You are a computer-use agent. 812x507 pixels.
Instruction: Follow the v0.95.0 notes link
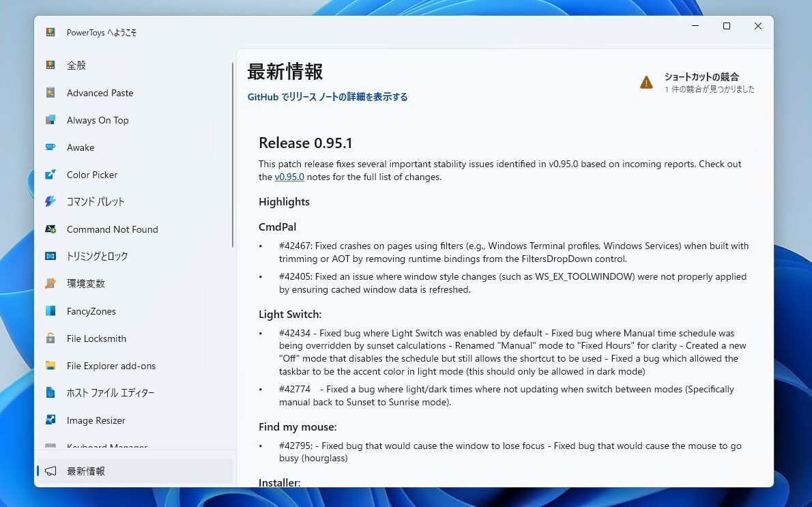pos(289,177)
